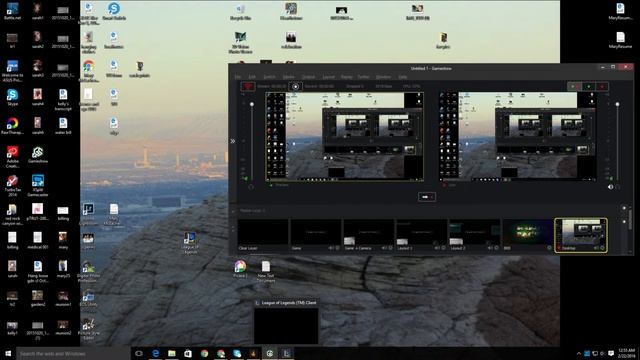Select the Clear Layer shot thumbnail
The image size is (640, 360).
tap(263, 235)
